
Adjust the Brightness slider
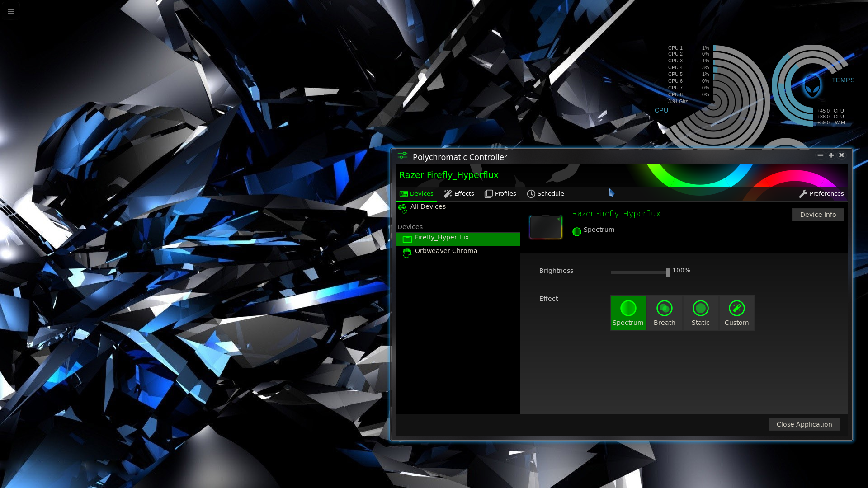667,272
